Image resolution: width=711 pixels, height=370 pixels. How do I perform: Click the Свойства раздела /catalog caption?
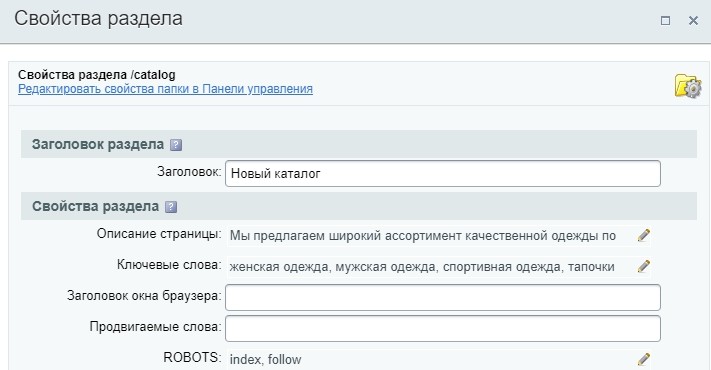[x=97, y=75]
